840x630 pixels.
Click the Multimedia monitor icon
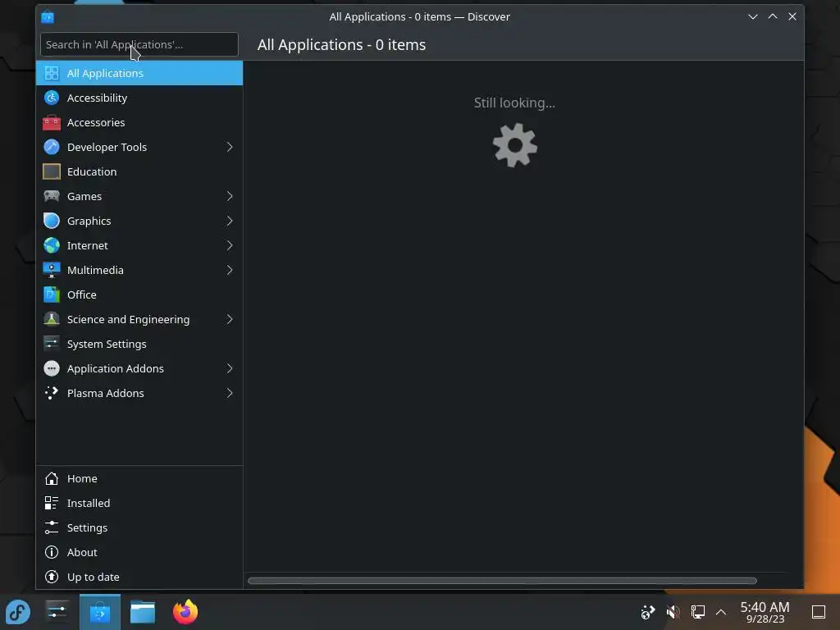pos(52,270)
